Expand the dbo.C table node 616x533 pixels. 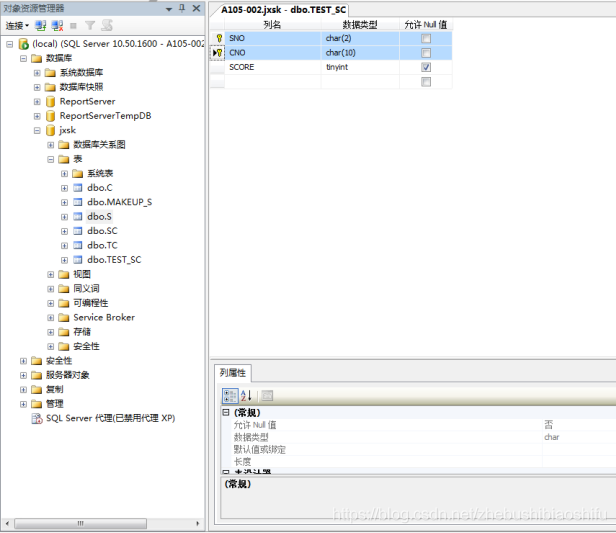click(64, 188)
